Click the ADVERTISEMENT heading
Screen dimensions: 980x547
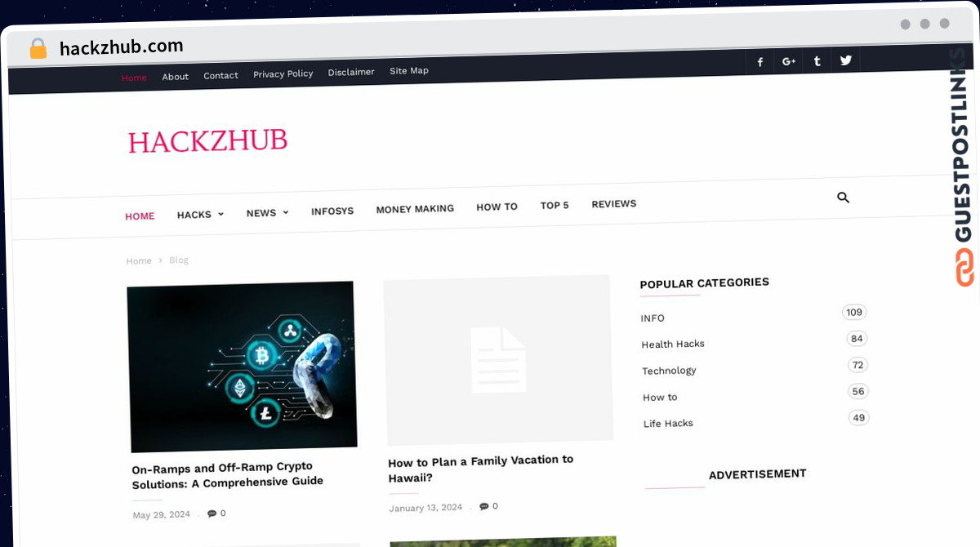[x=757, y=474]
